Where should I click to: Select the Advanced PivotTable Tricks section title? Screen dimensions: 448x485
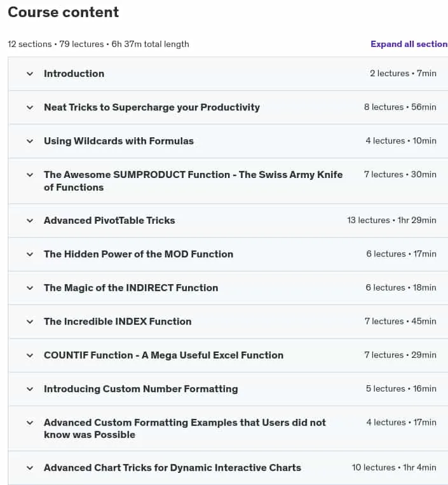pos(109,221)
